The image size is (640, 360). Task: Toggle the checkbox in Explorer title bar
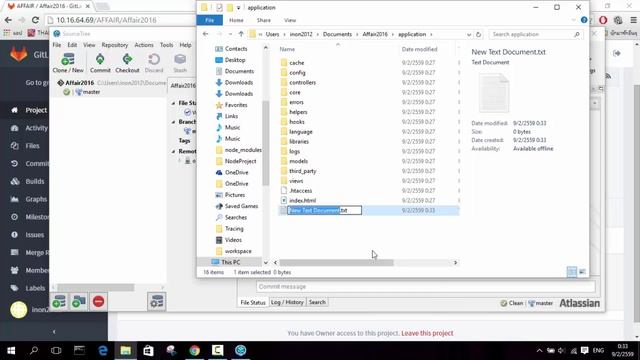[219, 7]
